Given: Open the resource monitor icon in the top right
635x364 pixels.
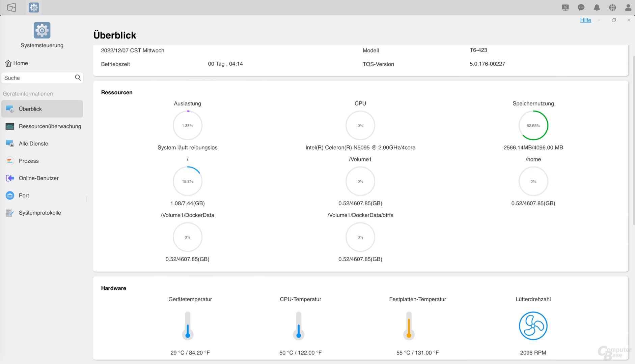Looking at the screenshot, I should (565, 7).
